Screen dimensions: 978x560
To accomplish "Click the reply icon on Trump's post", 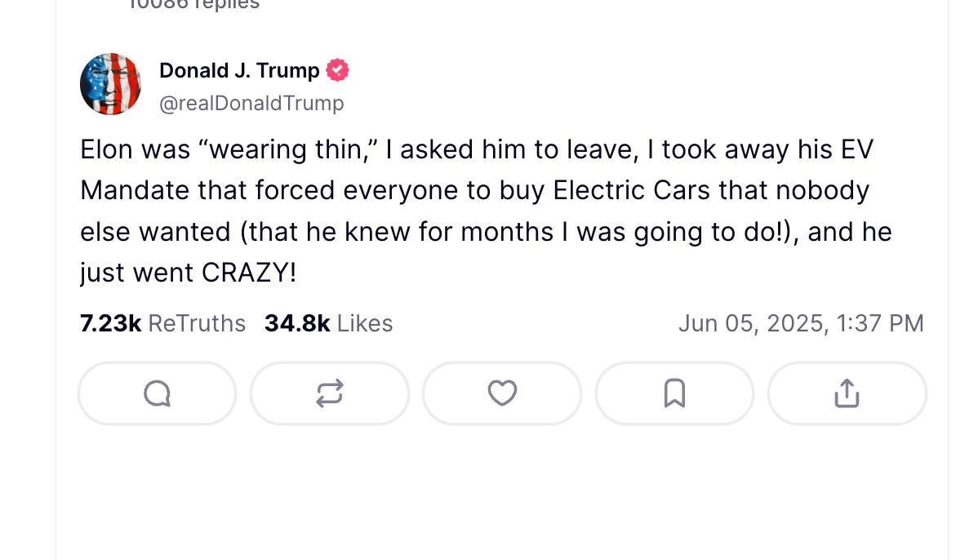I will [x=157, y=393].
